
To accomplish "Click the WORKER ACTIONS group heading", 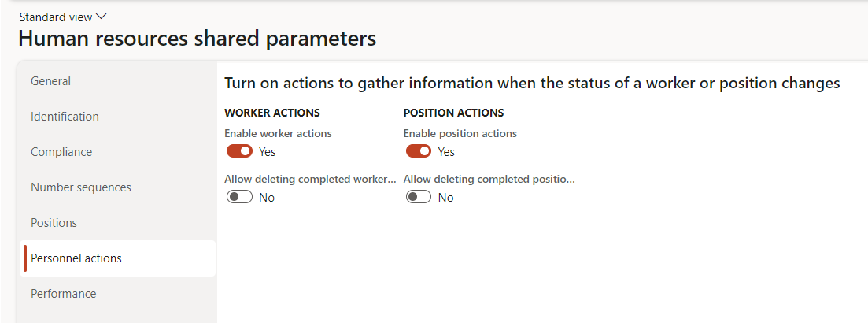I will [x=272, y=113].
